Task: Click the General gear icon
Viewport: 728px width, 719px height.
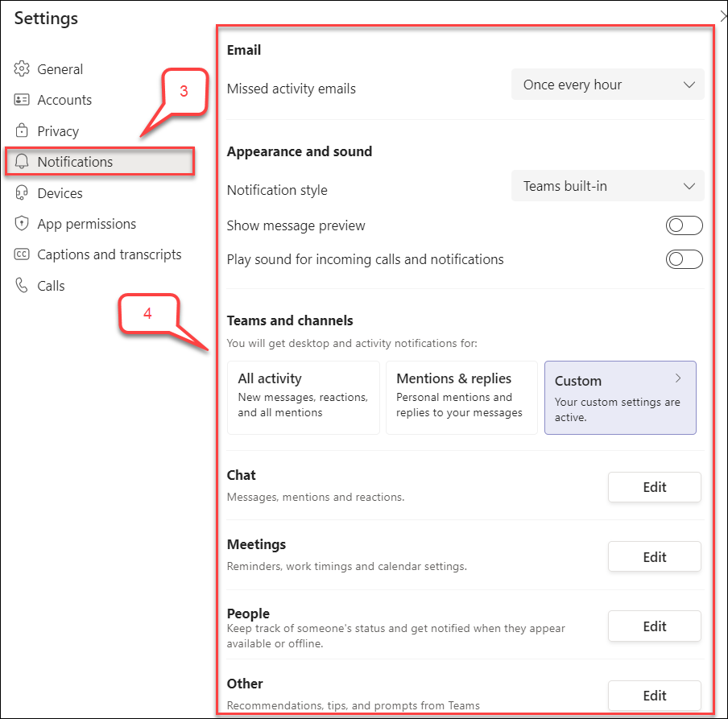Action: click(x=22, y=68)
